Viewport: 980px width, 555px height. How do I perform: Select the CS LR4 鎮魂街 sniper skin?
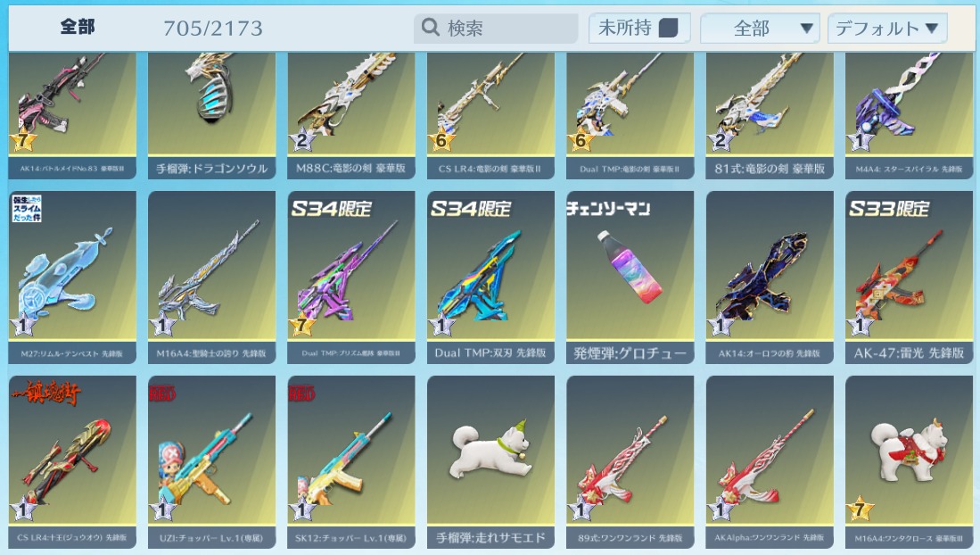(72, 462)
